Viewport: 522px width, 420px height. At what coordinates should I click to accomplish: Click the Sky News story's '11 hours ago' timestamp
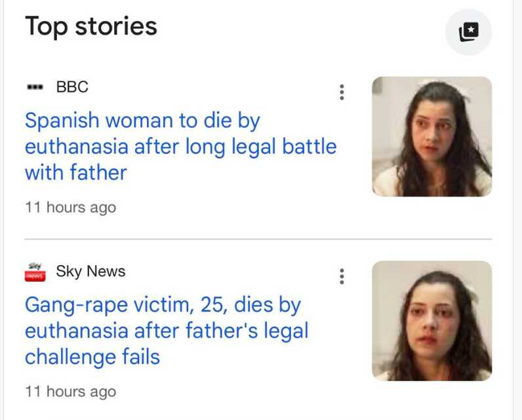click(70, 392)
